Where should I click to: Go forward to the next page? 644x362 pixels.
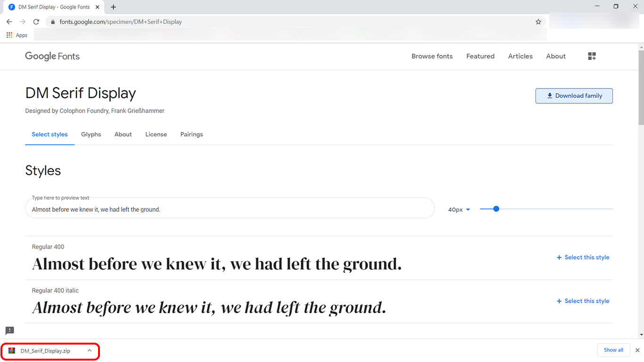[23, 22]
